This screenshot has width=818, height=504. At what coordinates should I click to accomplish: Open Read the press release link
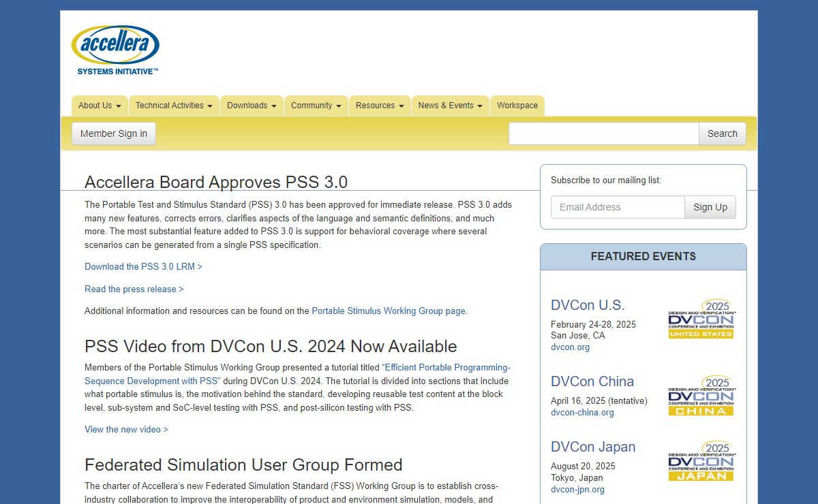point(134,289)
